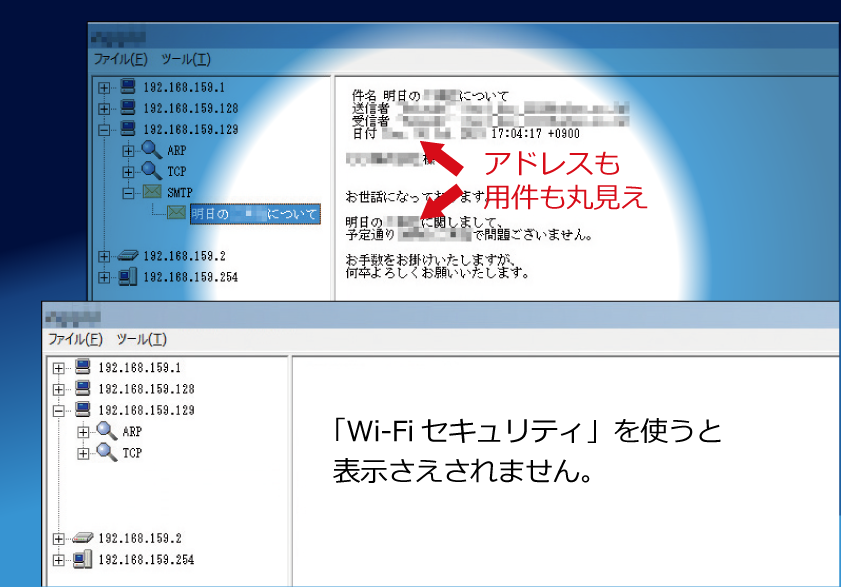
Task: Click the ARP magnifier icon in the upper window
Action: tap(151, 150)
